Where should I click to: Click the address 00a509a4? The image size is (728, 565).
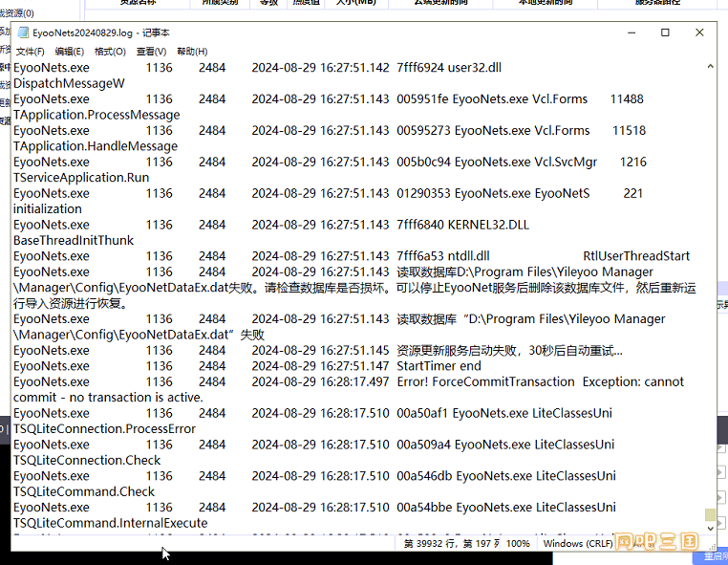click(423, 445)
